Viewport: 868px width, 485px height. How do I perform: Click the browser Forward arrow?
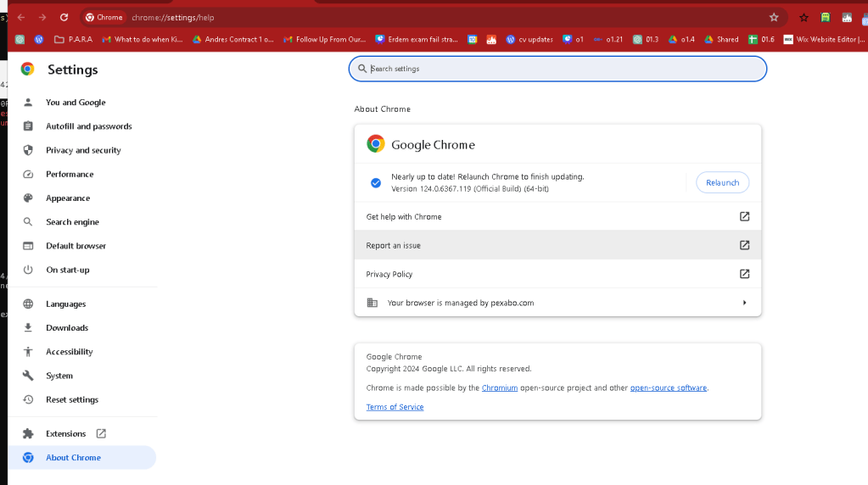click(x=42, y=18)
